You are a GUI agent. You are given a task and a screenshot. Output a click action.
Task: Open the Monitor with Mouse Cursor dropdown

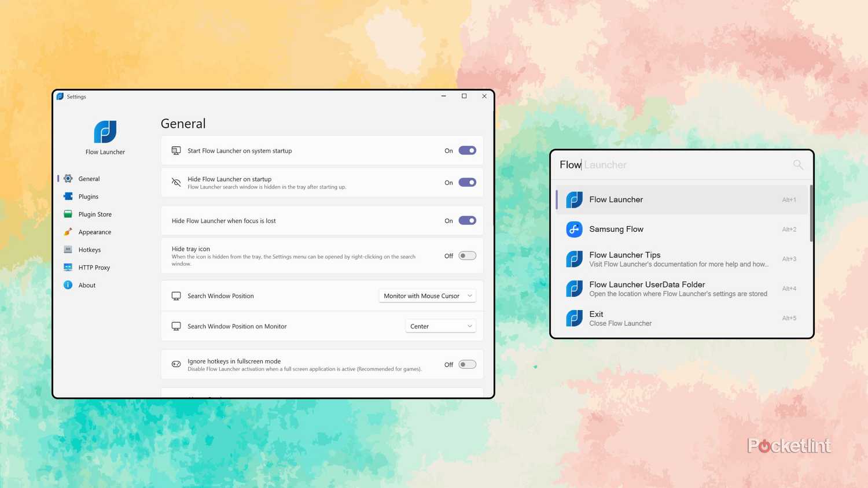(427, 295)
